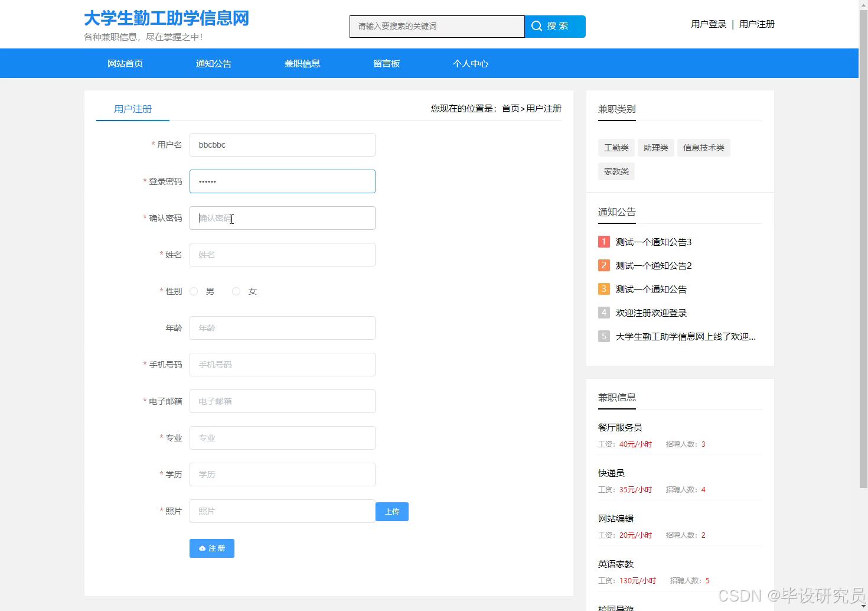Click the 40元/小时 wage text
This screenshot has height=611, width=868.
pyautogui.click(x=635, y=444)
